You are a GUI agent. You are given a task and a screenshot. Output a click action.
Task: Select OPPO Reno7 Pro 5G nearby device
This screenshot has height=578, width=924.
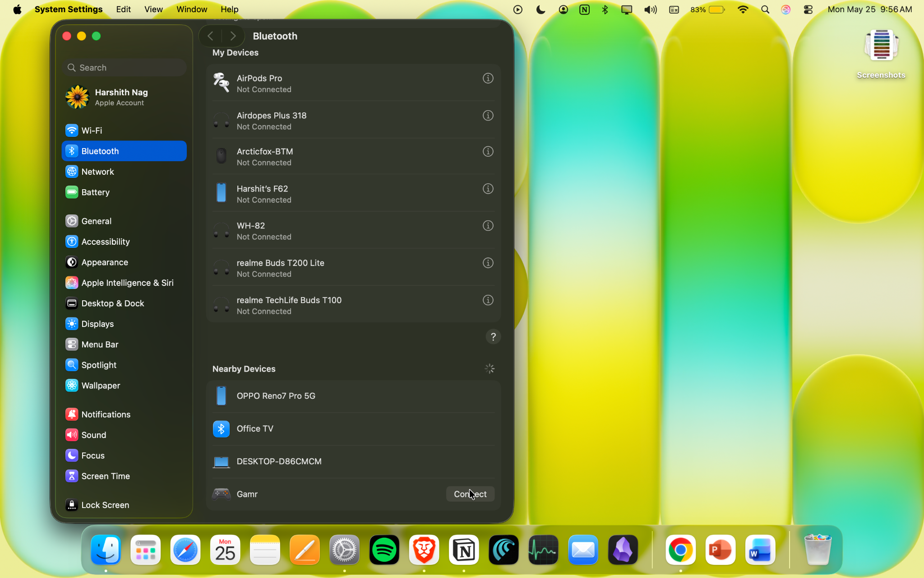click(353, 396)
